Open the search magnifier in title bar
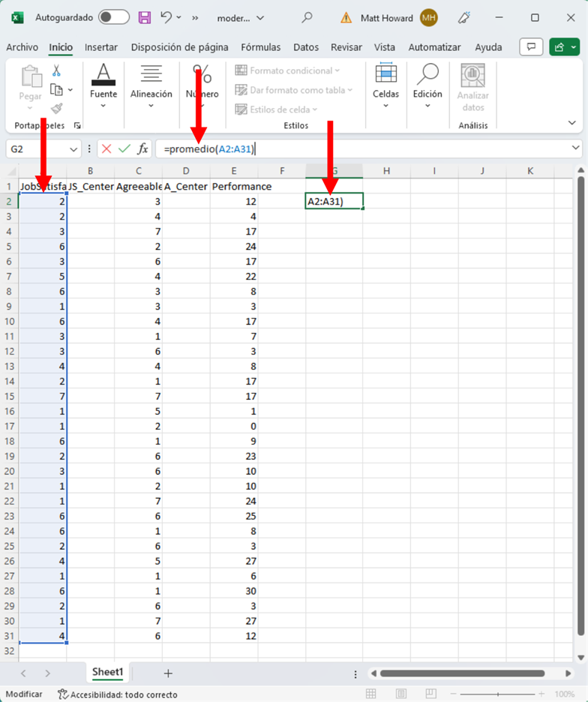 pyautogui.click(x=307, y=17)
